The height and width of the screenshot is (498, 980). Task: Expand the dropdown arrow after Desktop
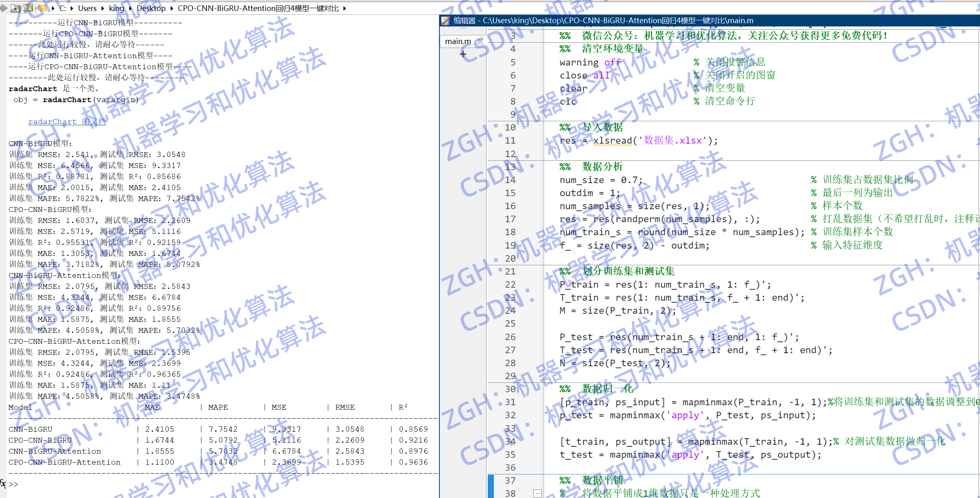[x=172, y=8]
